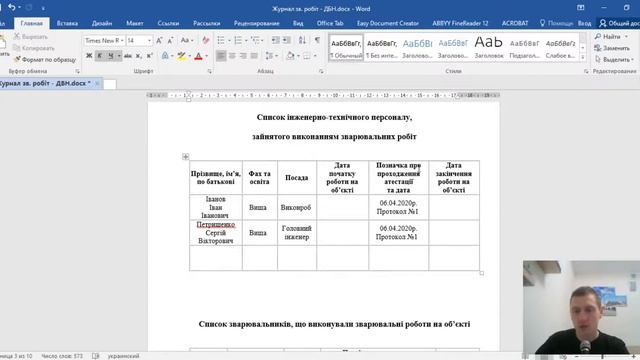Apply shading paint bucket color

coord(290,56)
